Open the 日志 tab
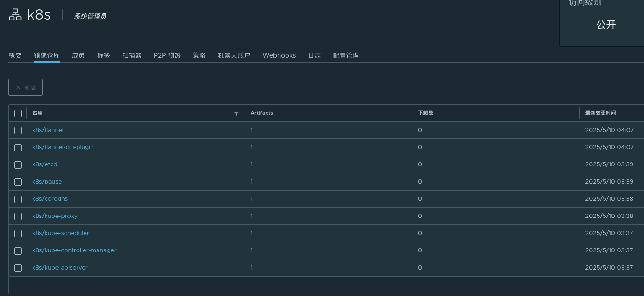This screenshot has width=644, height=296. (x=314, y=55)
